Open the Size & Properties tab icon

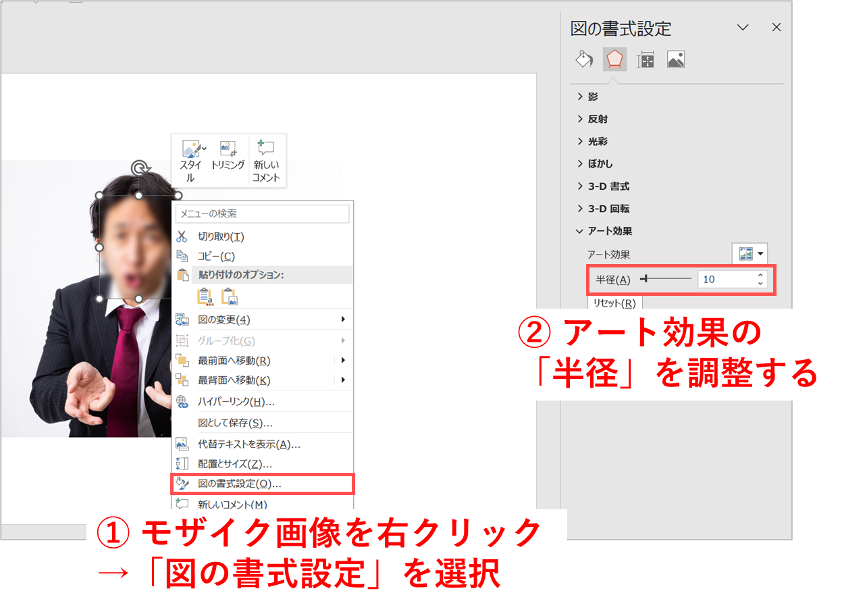(646, 59)
